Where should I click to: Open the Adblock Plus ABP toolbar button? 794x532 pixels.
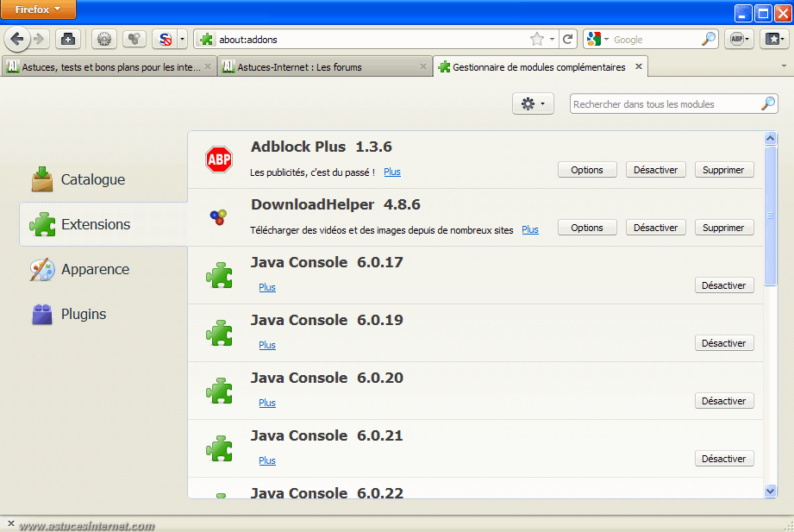point(740,39)
